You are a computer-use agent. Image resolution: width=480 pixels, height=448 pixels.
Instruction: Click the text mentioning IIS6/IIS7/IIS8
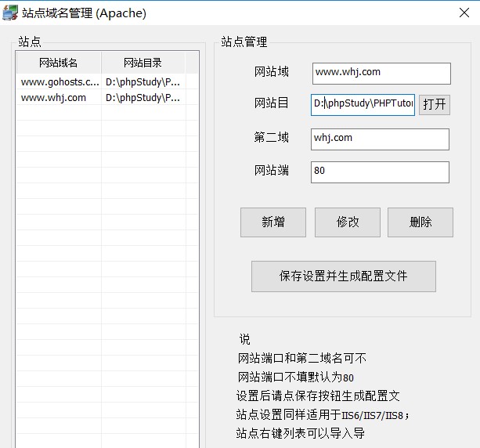pyautogui.click(x=323, y=415)
